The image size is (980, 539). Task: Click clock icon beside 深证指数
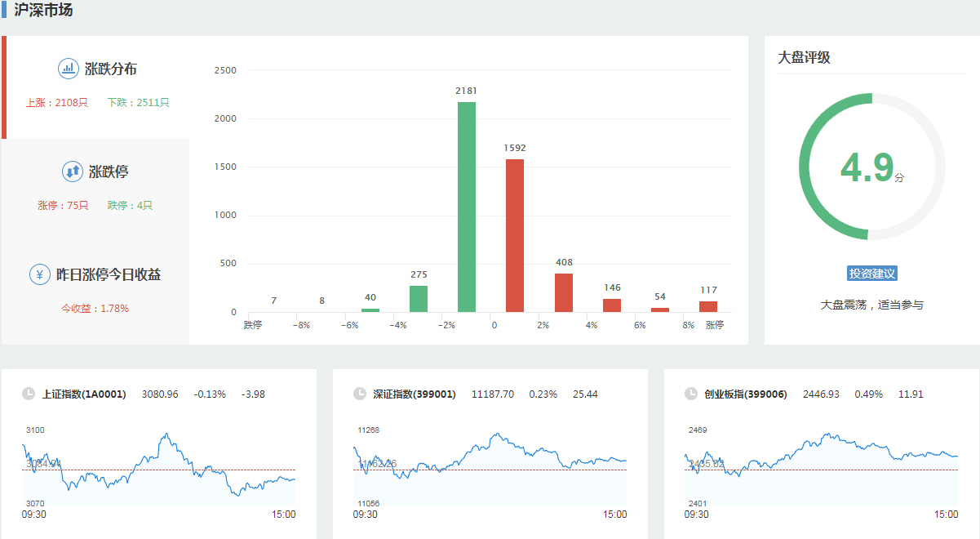pyautogui.click(x=360, y=394)
